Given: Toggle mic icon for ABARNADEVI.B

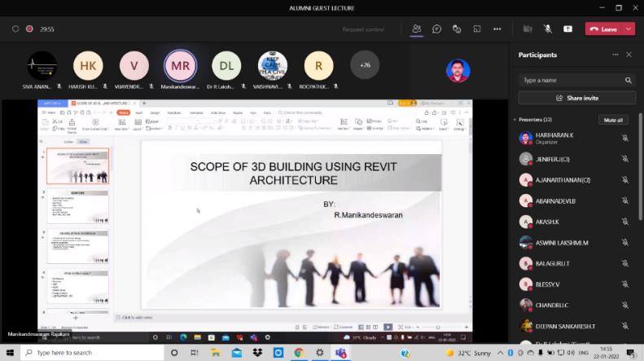Looking at the screenshot, I should (x=625, y=200).
